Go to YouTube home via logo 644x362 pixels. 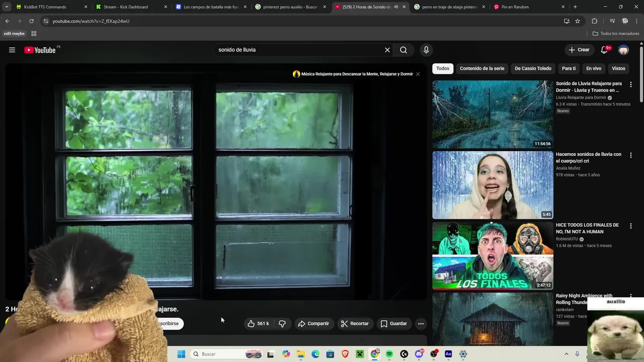[x=40, y=50]
